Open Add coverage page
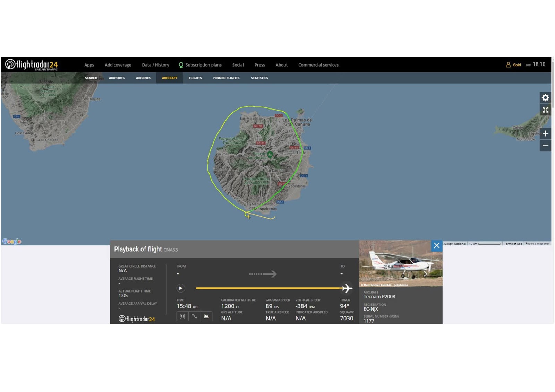Viewport: 555px width, 392px height. click(x=118, y=65)
